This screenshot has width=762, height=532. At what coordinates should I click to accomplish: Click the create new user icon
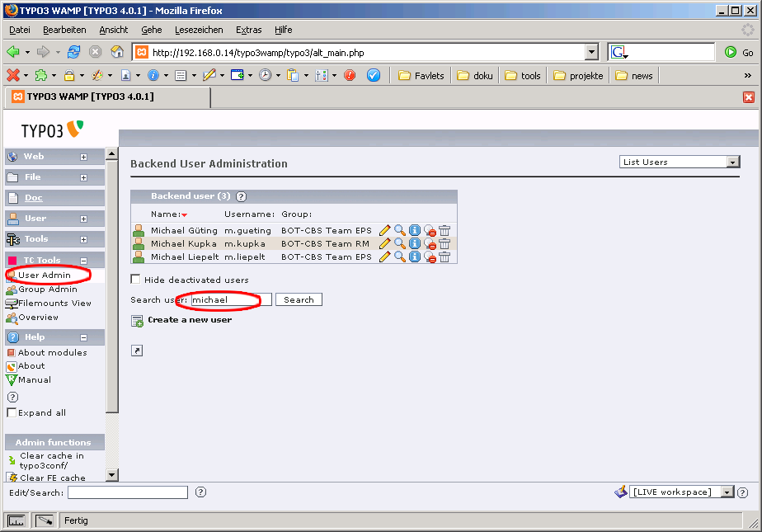pyautogui.click(x=137, y=321)
